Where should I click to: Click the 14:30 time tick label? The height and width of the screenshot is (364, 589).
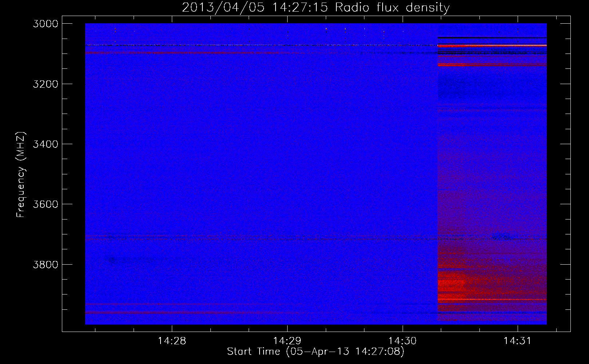(x=402, y=341)
